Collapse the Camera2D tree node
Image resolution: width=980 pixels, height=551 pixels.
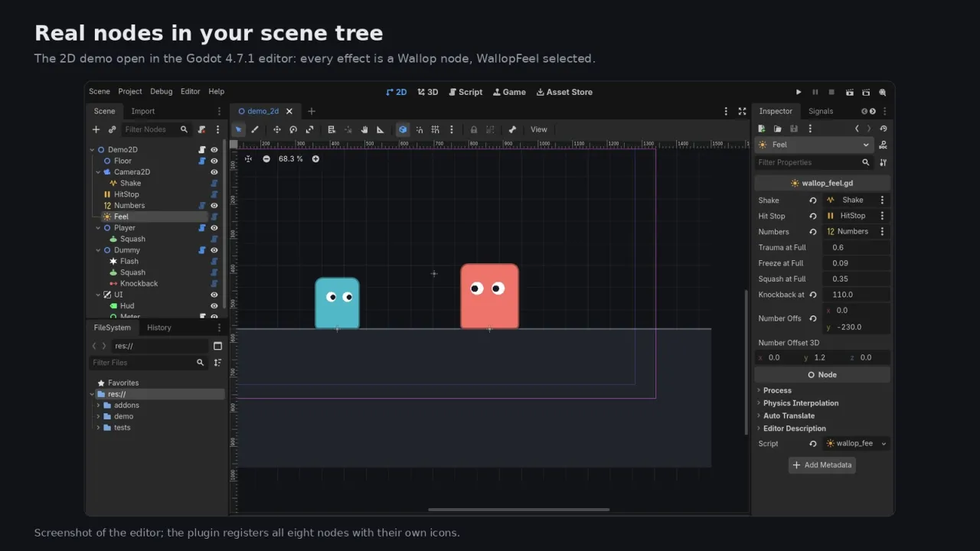pyautogui.click(x=98, y=172)
